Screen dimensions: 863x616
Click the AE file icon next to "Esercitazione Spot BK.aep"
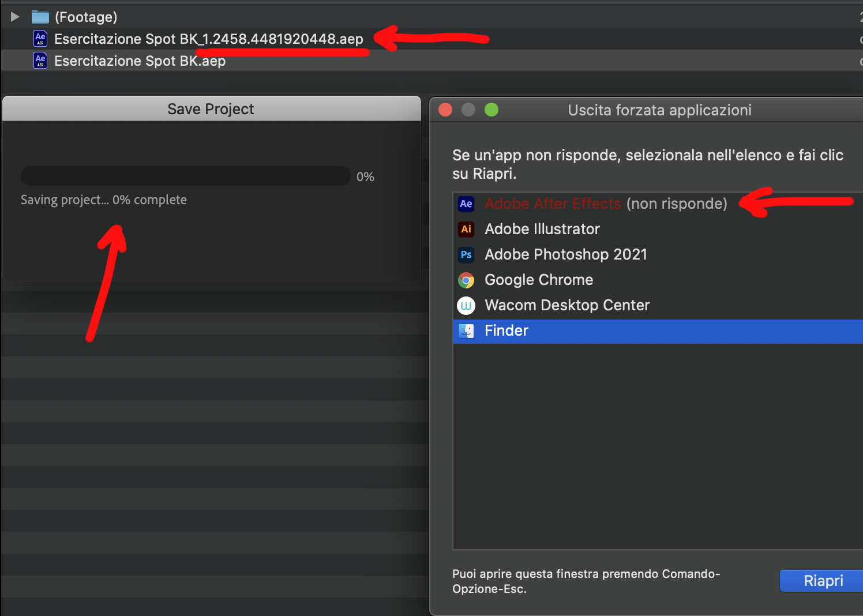(40, 61)
